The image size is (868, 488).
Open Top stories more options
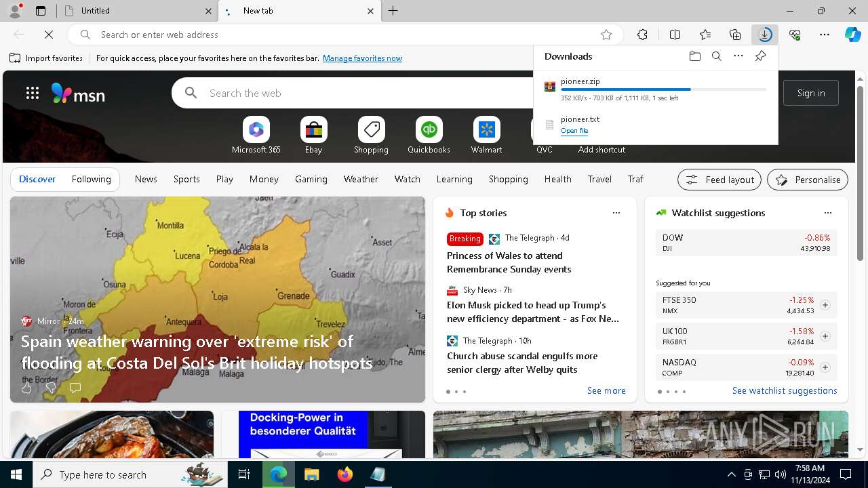click(x=616, y=213)
